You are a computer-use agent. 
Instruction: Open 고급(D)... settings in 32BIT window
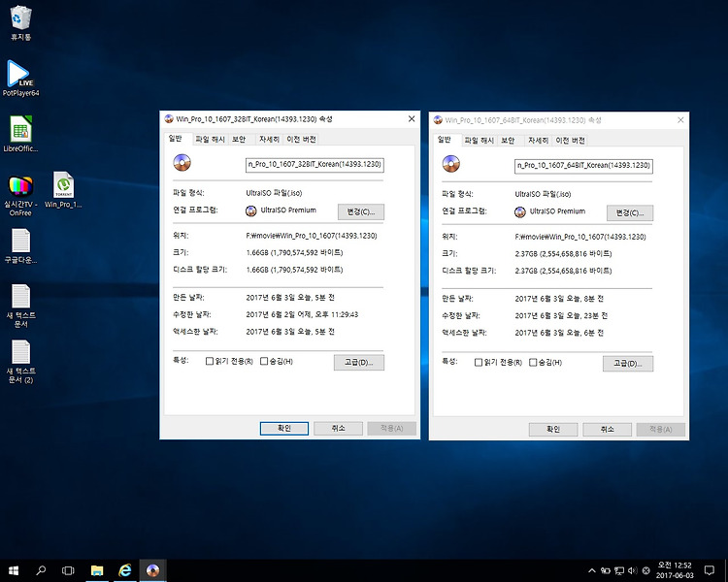(359, 363)
